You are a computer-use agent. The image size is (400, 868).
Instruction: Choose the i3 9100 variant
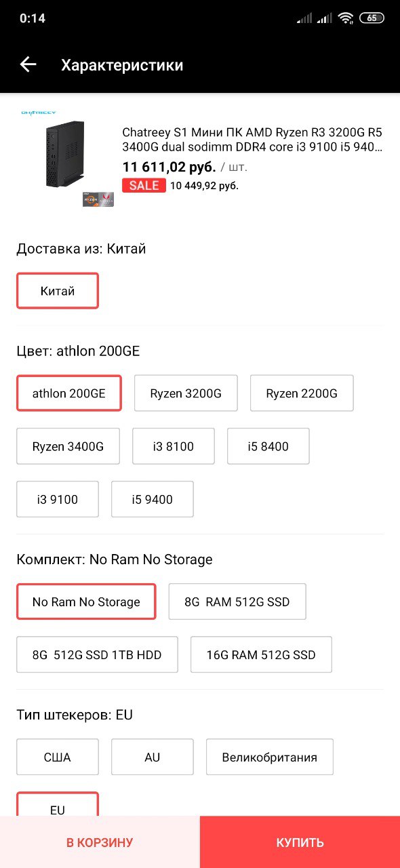pos(58,499)
